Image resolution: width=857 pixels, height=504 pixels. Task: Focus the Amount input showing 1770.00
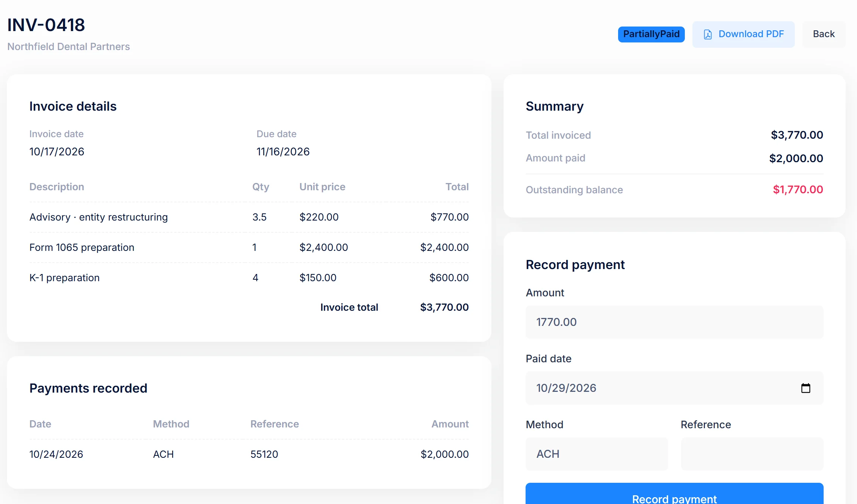674,322
